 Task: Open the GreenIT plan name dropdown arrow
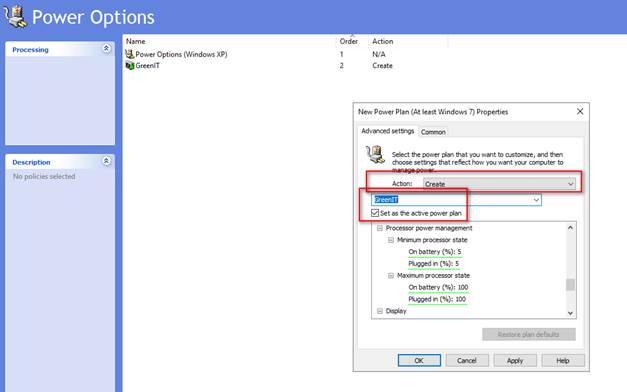coord(536,200)
